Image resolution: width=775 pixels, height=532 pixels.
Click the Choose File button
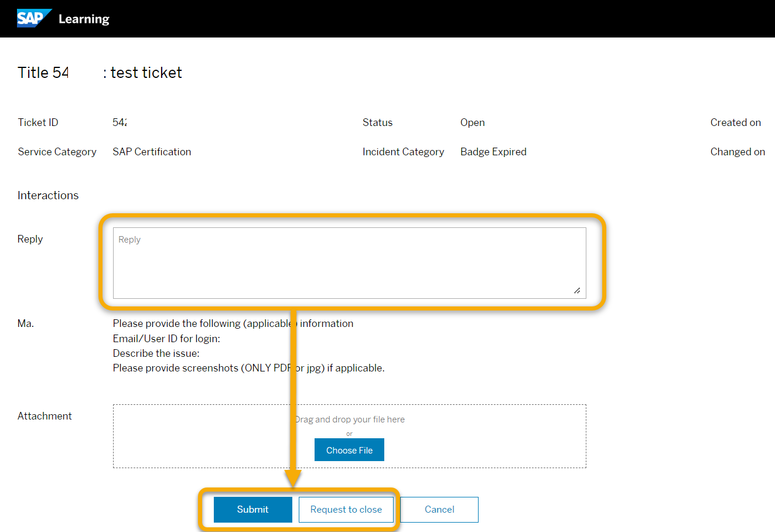[349, 449]
